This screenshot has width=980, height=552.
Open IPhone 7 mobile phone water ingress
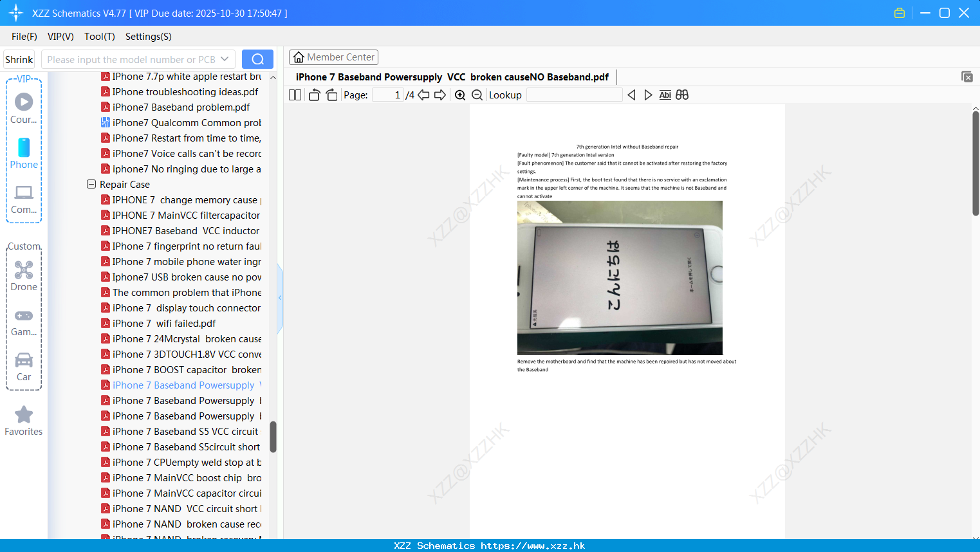click(181, 262)
